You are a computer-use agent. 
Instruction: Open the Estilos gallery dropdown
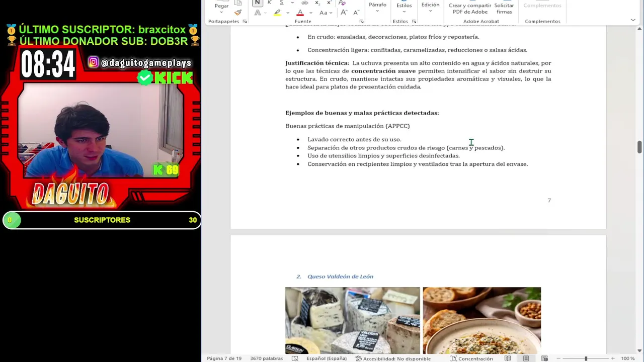click(x=404, y=8)
